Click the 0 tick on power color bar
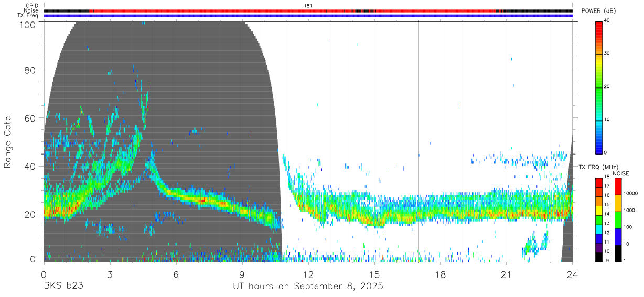The image size is (644, 297). (x=606, y=153)
